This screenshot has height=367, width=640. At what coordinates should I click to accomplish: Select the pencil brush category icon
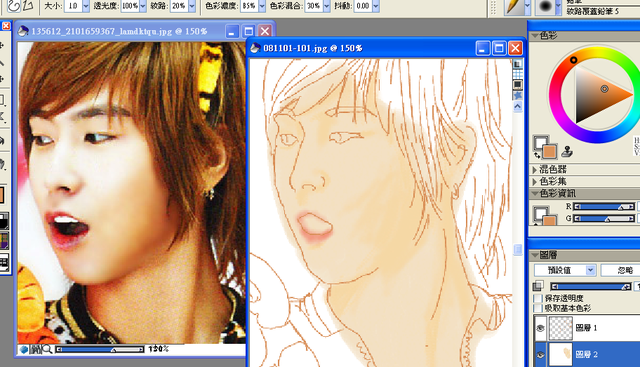[514, 7]
